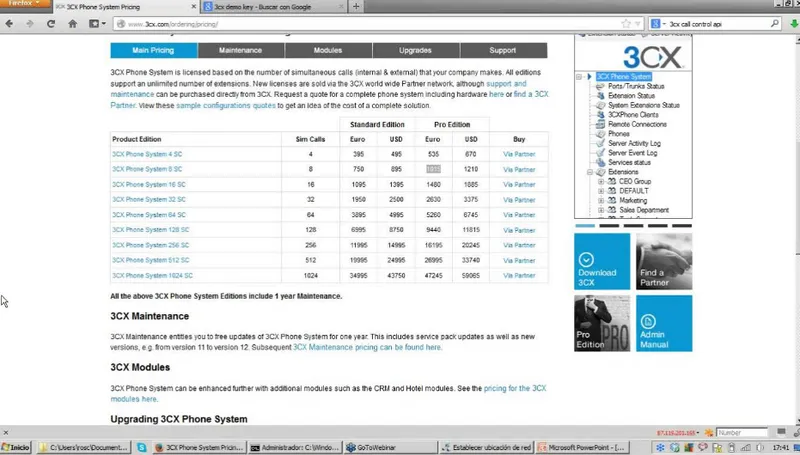
Task: Expand the Sales Department node
Action: pos(601,210)
